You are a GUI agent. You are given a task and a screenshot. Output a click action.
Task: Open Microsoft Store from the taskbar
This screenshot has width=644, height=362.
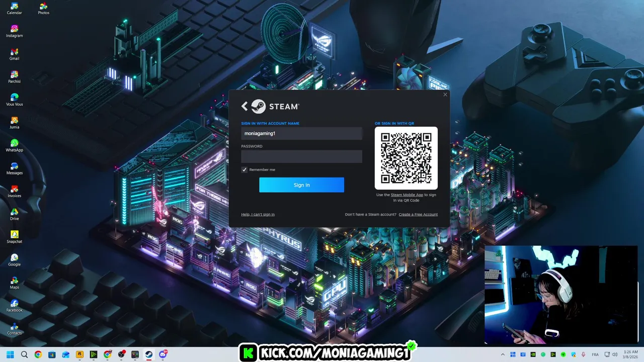point(52,354)
